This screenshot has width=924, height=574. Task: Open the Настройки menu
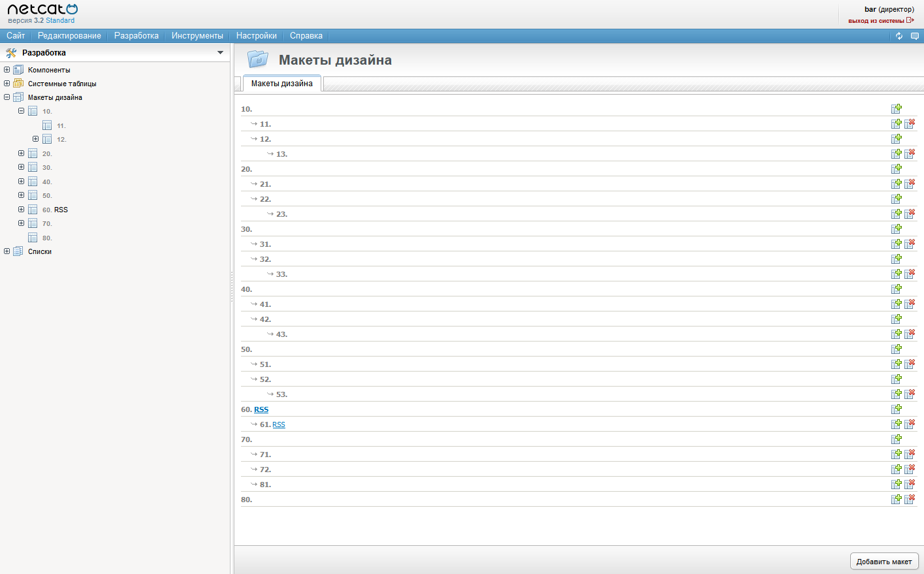point(257,36)
